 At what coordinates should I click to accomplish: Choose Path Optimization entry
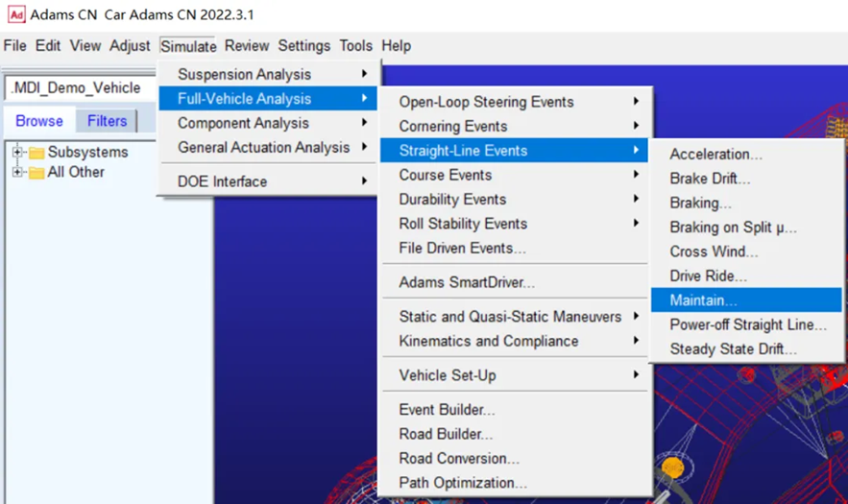coord(515,482)
